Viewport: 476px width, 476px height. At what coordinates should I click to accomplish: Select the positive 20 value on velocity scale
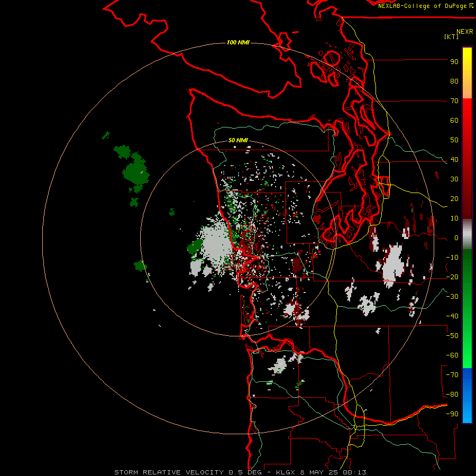pos(454,198)
